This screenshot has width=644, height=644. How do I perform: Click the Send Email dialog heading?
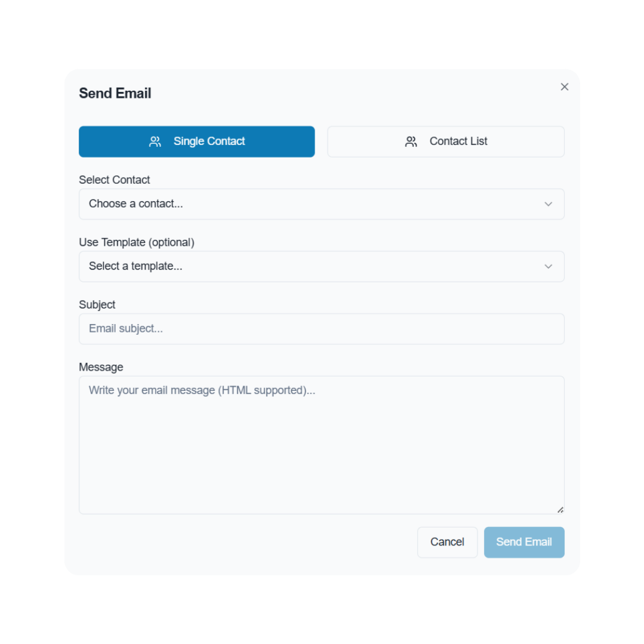point(115,93)
